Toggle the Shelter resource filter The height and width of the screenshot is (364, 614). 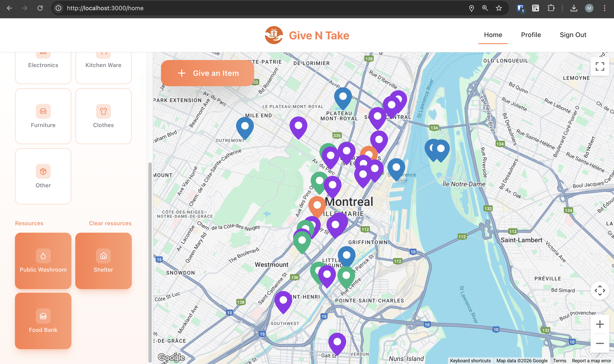point(103,261)
